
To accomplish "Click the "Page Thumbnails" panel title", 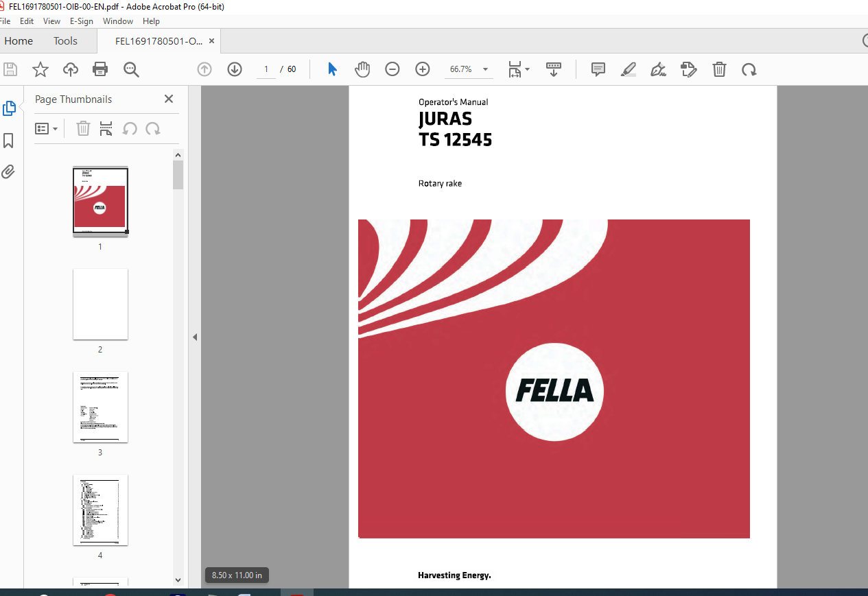I will [x=73, y=99].
